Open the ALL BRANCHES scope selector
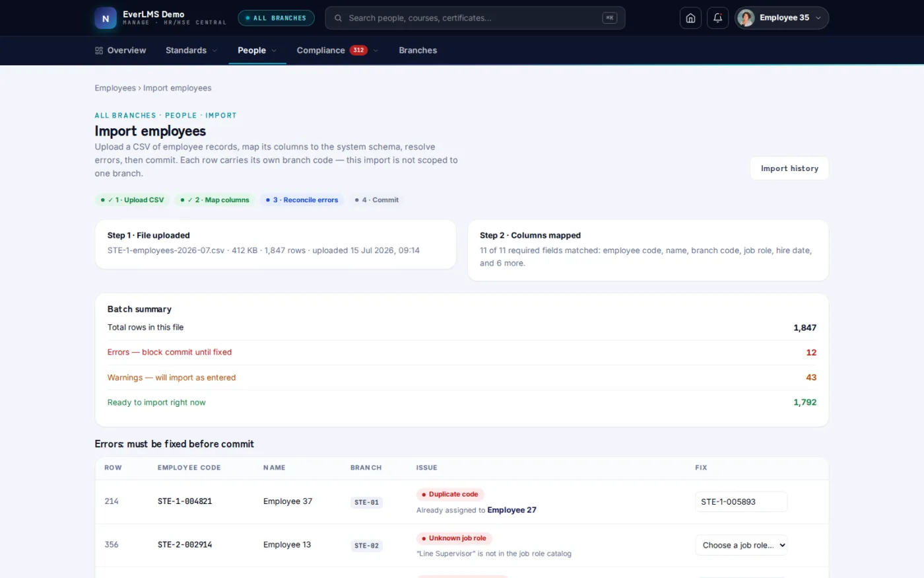Image resolution: width=924 pixels, height=578 pixels. [276, 18]
